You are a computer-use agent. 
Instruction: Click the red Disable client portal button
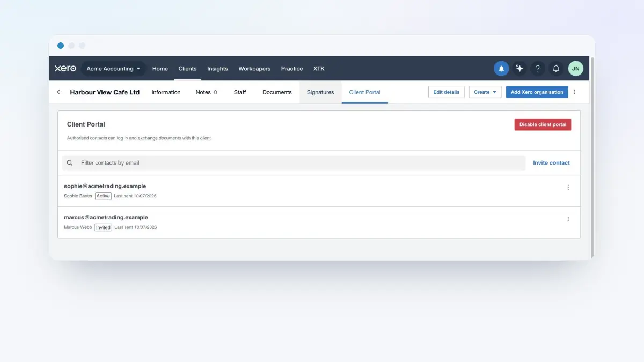[x=543, y=124]
